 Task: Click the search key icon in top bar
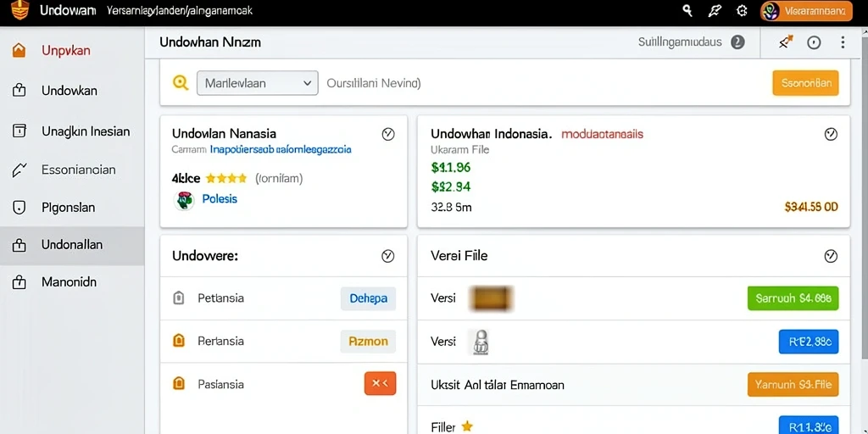(x=687, y=10)
